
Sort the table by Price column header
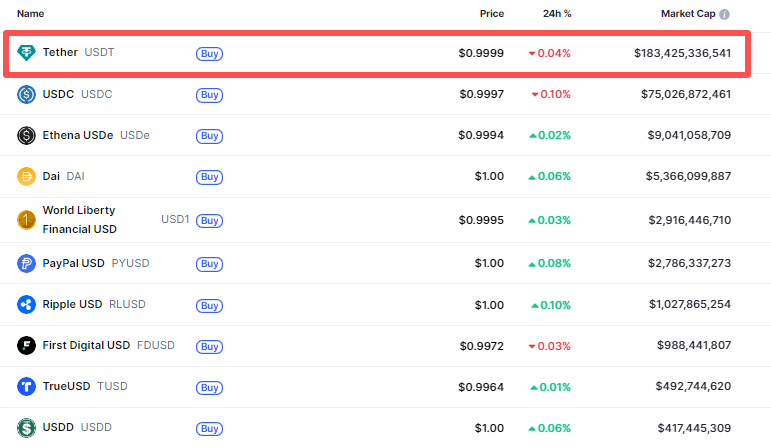[x=491, y=14]
